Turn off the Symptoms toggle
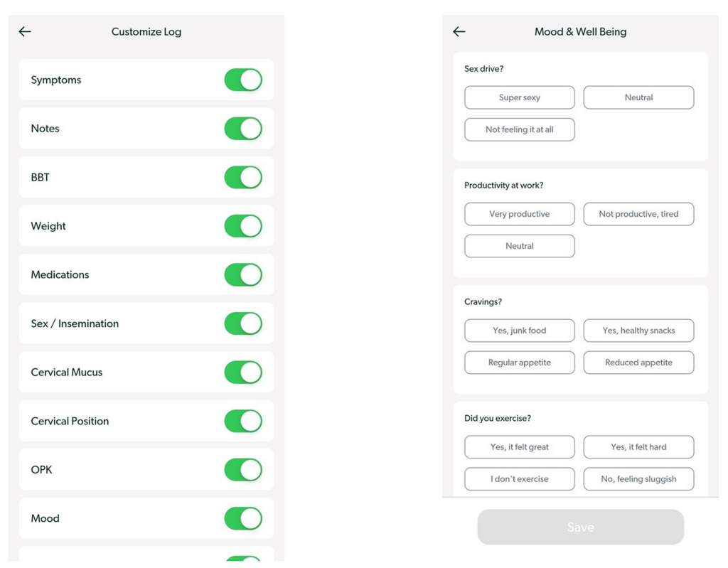 coord(243,80)
